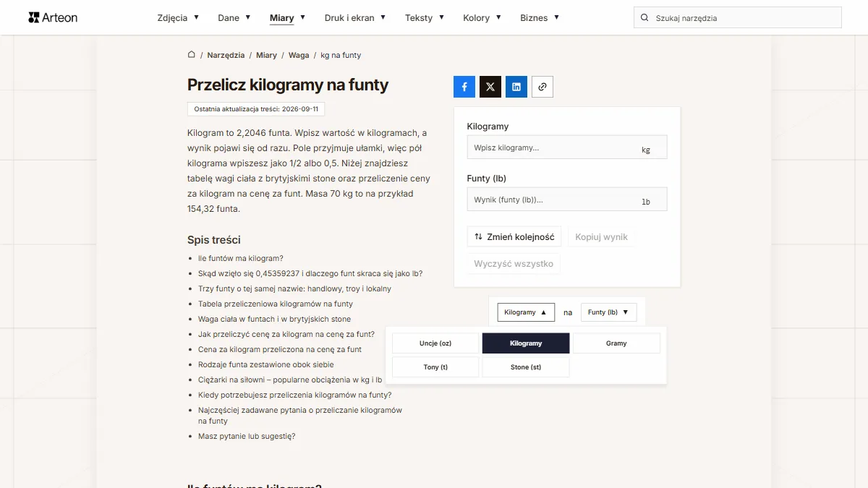This screenshot has height=488, width=868.
Task: Open the Kolory menu
Action: [482, 17]
